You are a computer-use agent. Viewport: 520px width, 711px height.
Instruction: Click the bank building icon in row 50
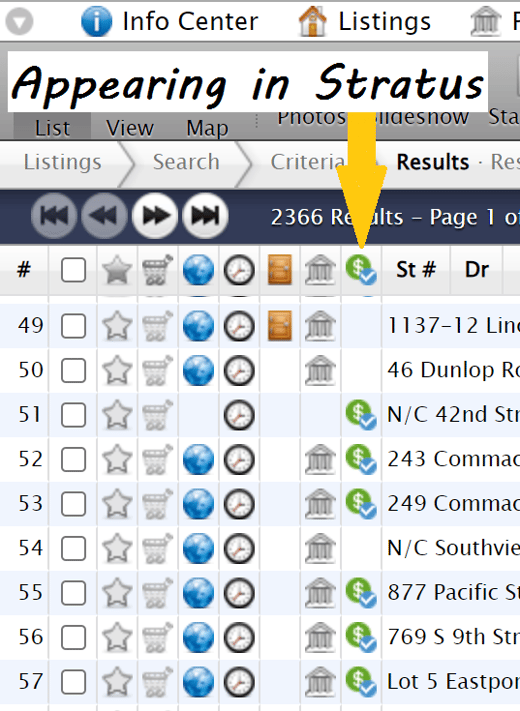pos(320,370)
